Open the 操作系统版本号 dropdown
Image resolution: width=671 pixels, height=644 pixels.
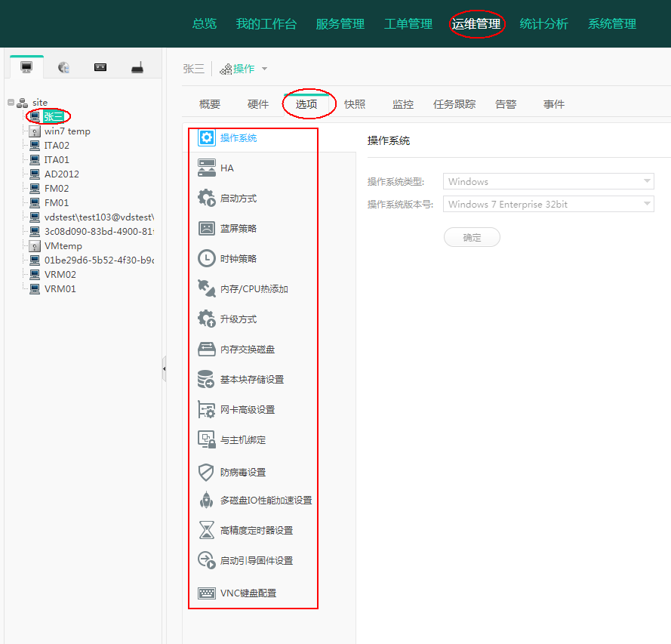[548, 204]
